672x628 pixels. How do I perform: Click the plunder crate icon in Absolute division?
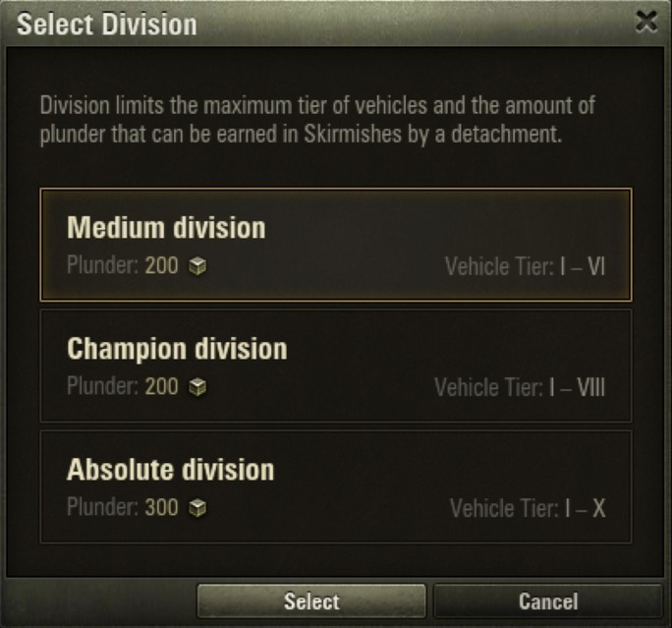[x=198, y=508]
